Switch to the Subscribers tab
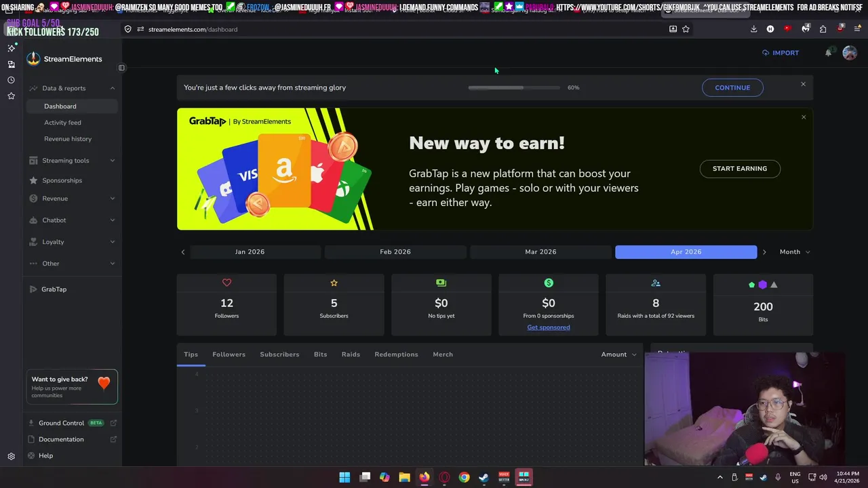This screenshot has height=488, width=868. pos(279,354)
